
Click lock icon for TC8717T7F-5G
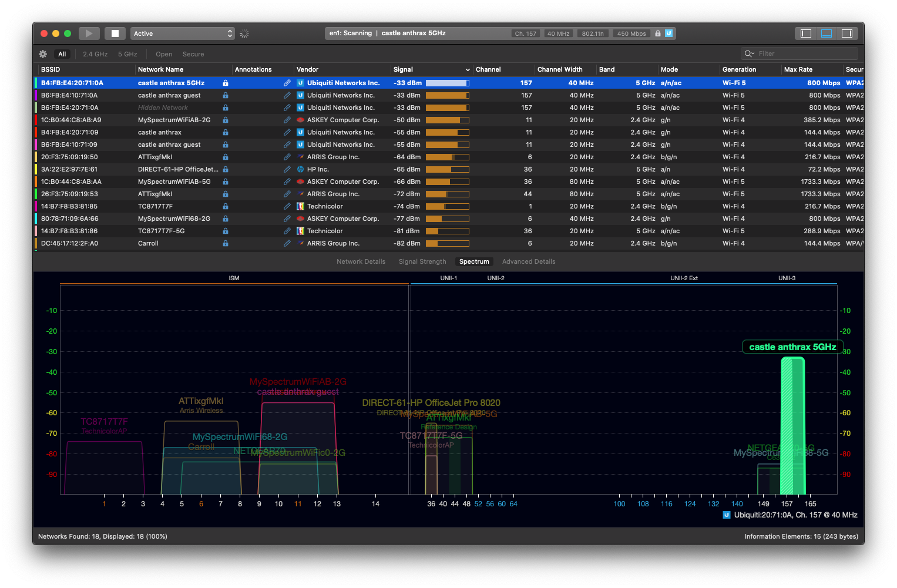[x=225, y=231]
